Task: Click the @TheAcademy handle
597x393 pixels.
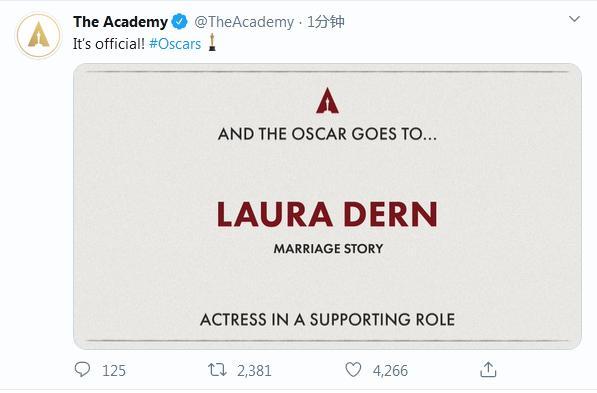Action: click(x=244, y=22)
